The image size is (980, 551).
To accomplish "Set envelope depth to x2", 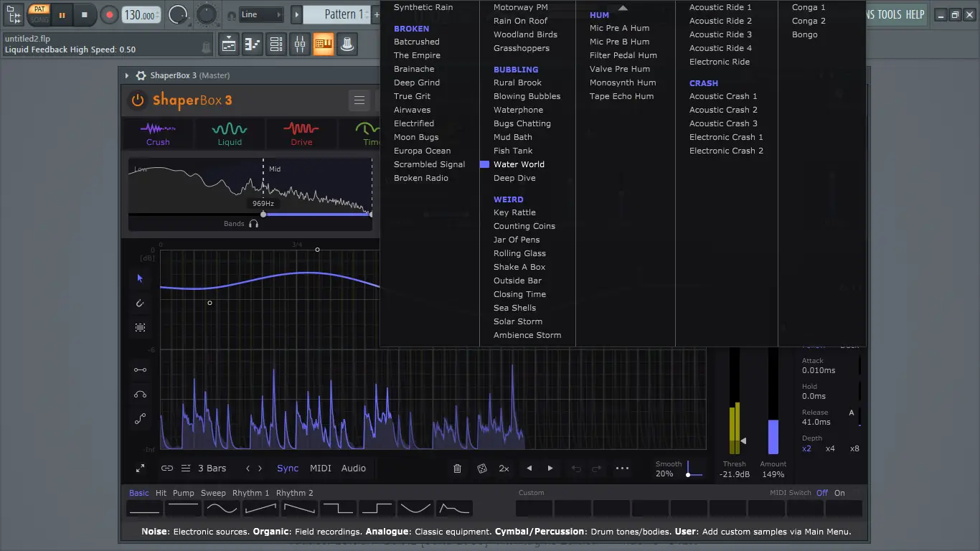I will (x=807, y=448).
